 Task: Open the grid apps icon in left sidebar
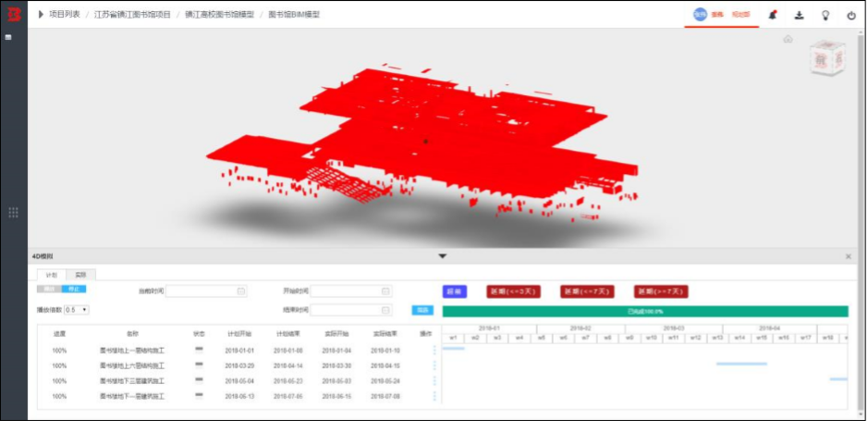click(14, 212)
